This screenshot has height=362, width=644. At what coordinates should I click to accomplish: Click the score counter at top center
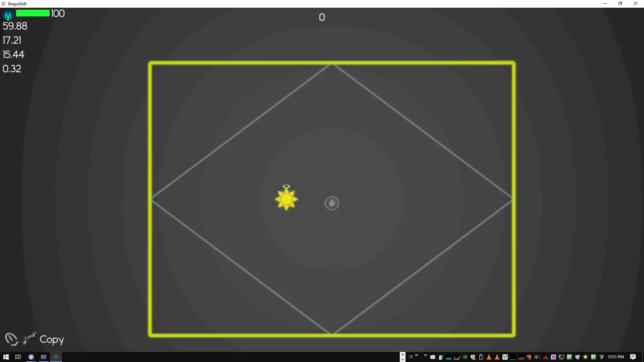point(322,17)
